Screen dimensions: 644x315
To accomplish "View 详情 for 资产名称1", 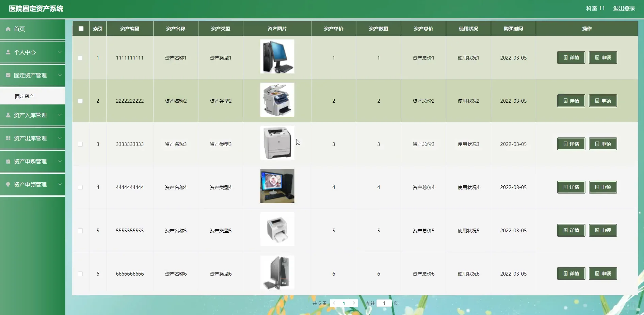I will pyautogui.click(x=571, y=57).
